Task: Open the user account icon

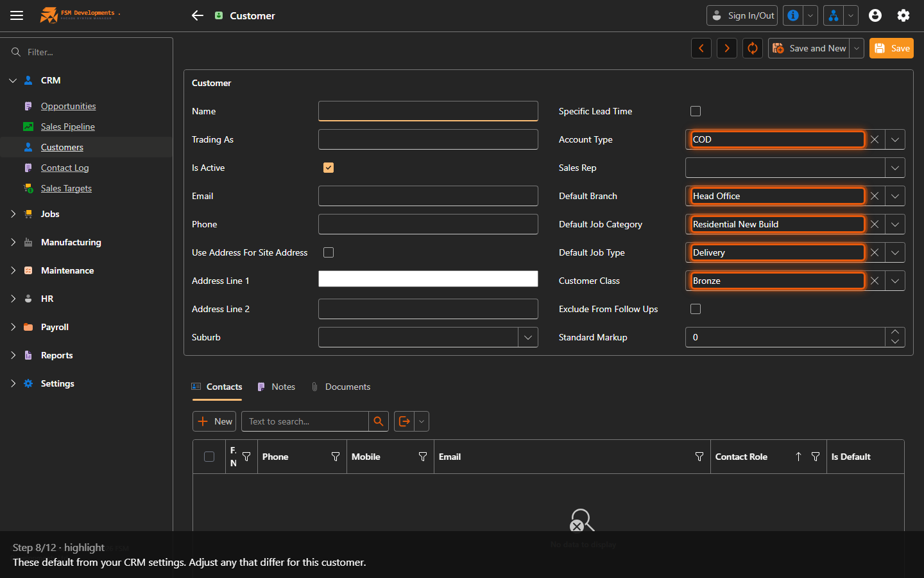Action: 875,15
